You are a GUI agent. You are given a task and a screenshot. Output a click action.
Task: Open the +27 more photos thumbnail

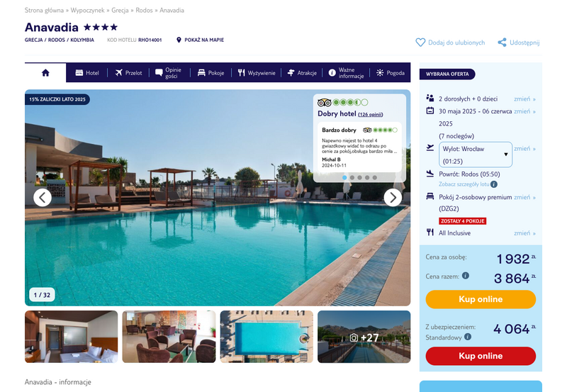[364, 337]
